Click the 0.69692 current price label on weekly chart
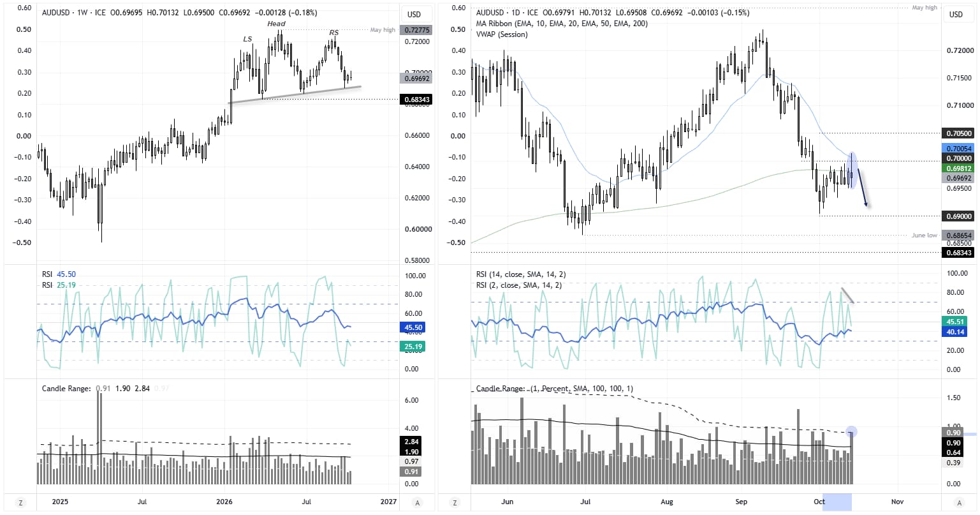 (x=415, y=78)
